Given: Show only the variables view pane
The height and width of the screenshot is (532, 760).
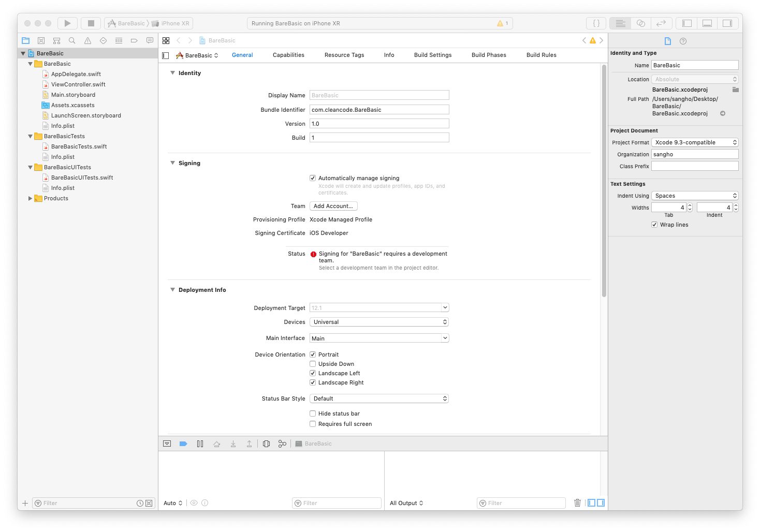Looking at the screenshot, I should [x=592, y=503].
